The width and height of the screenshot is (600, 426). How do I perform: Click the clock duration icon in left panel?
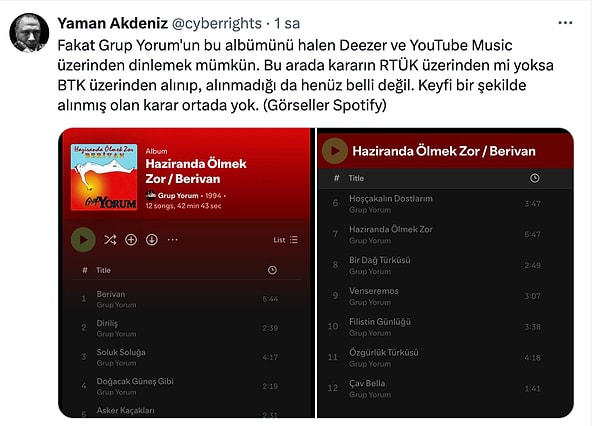click(x=272, y=270)
